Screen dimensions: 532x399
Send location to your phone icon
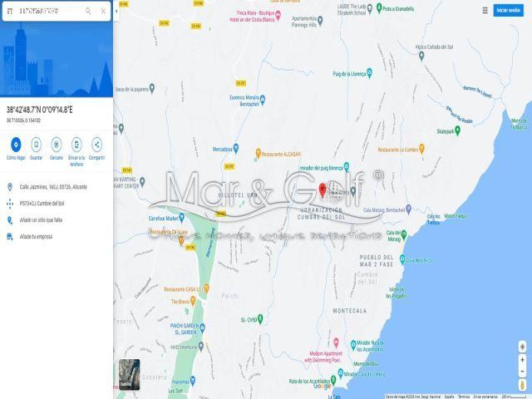(x=76, y=145)
